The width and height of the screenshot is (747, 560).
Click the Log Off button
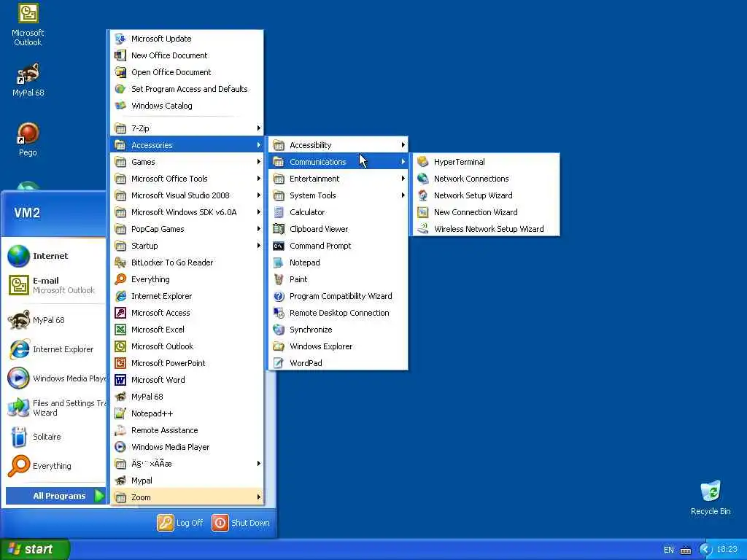click(181, 523)
